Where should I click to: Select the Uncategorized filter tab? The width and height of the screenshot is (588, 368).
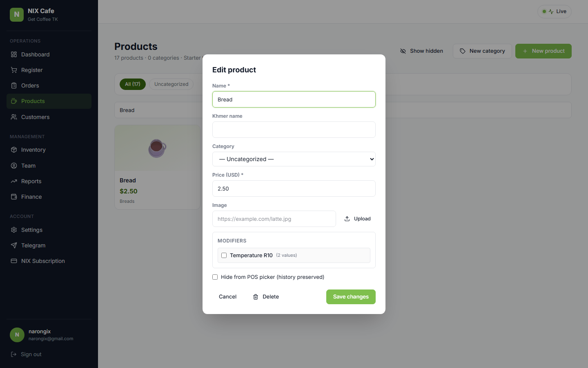tap(171, 84)
